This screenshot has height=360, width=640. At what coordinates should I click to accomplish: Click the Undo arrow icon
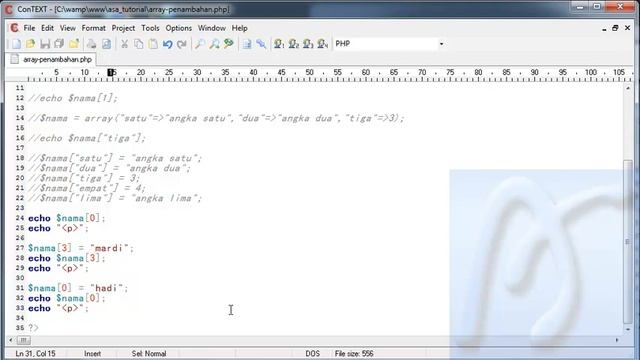[167, 44]
